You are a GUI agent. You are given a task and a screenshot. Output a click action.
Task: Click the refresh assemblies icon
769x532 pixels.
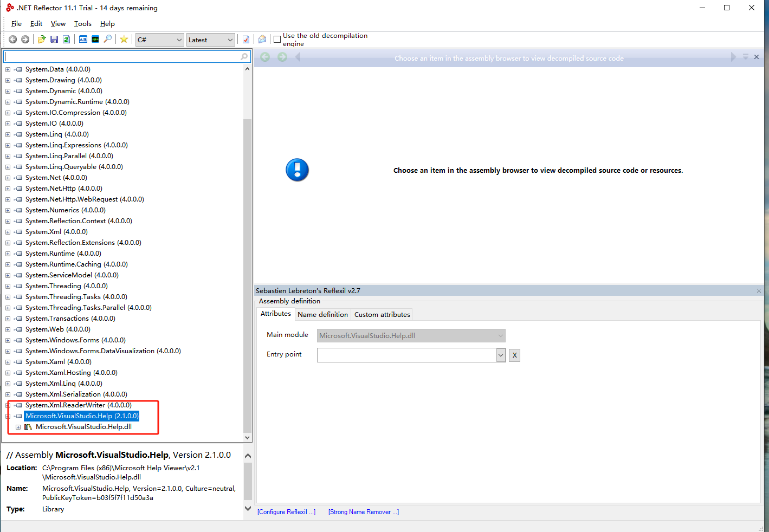click(66, 40)
